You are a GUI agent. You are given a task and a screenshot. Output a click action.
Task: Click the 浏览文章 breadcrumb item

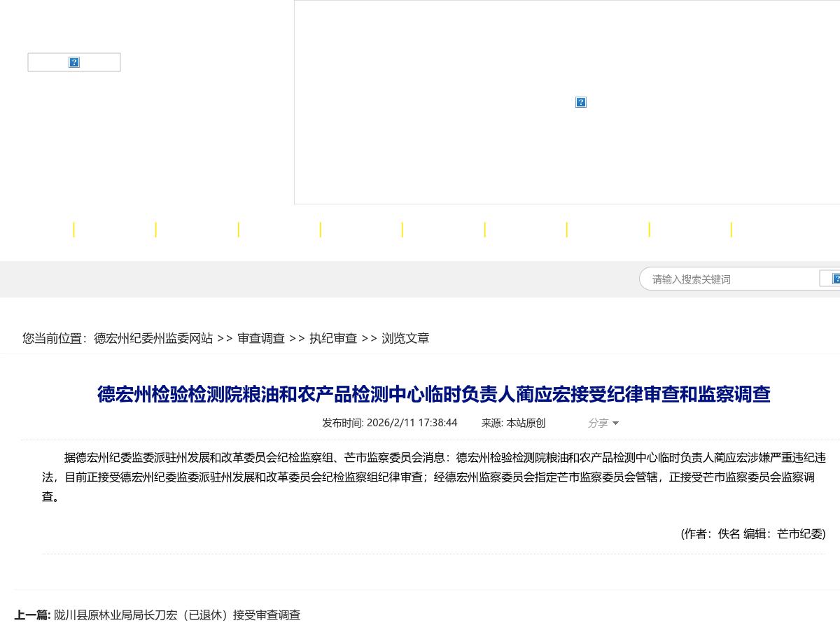pyautogui.click(x=405, y=338)
